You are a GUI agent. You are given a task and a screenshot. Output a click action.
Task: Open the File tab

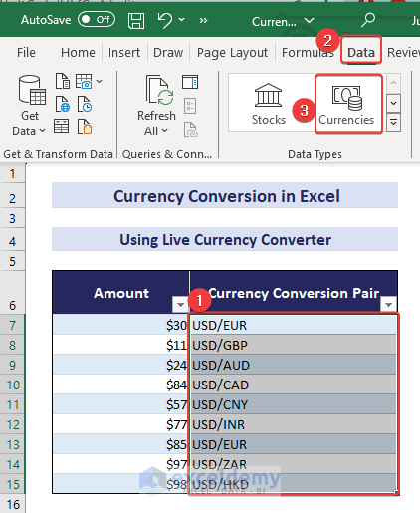26,53
